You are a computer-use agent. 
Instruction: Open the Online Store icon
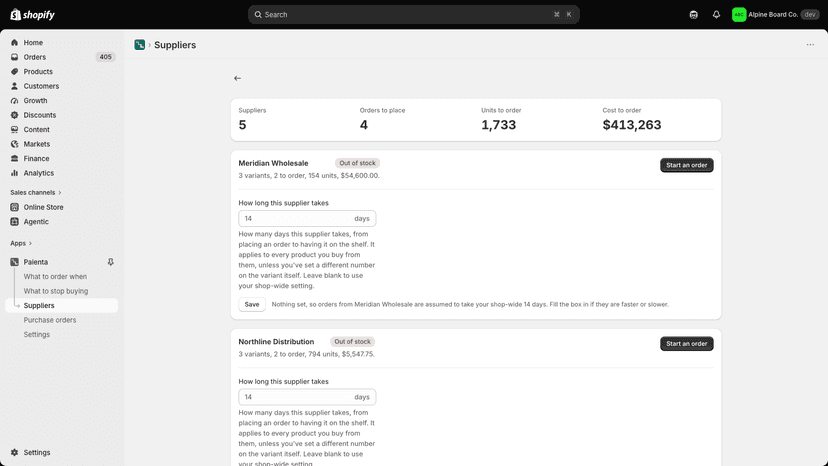(x=14, y=207)
